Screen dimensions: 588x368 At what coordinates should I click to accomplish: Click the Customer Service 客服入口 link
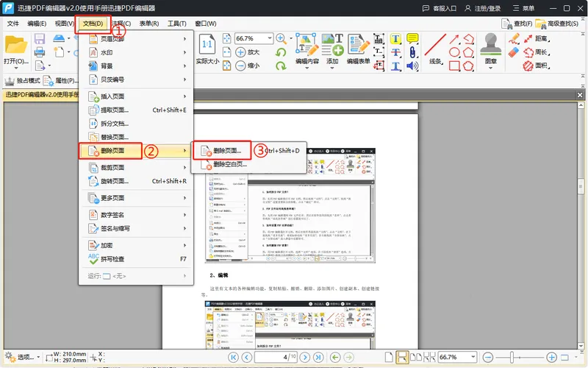coord(440,8)
